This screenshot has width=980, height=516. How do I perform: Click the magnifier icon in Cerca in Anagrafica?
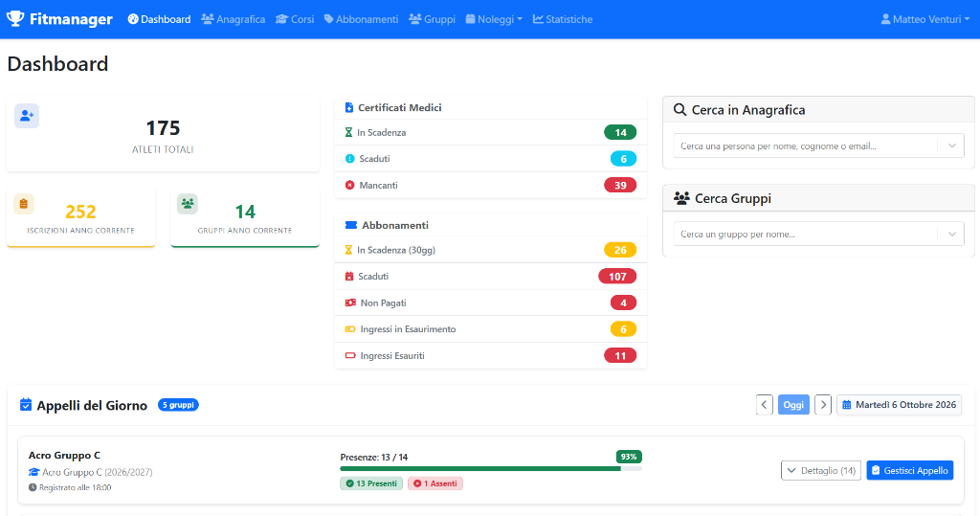pyautogui.click(x=680, y=110)
